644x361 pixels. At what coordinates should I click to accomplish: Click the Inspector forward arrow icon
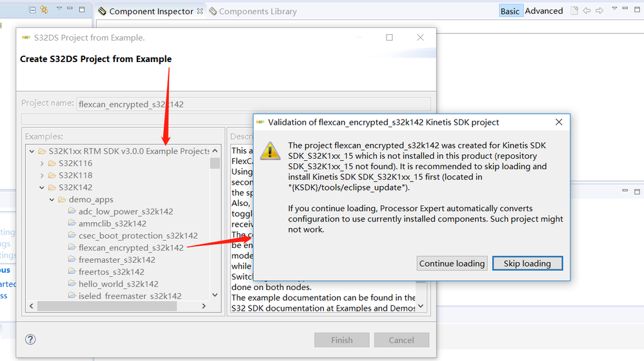point(599,11)
